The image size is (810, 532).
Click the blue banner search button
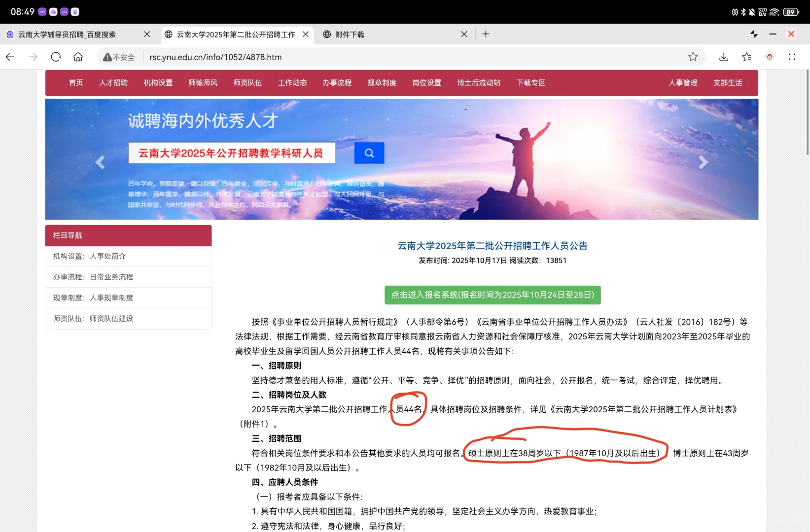click(369, 153)
